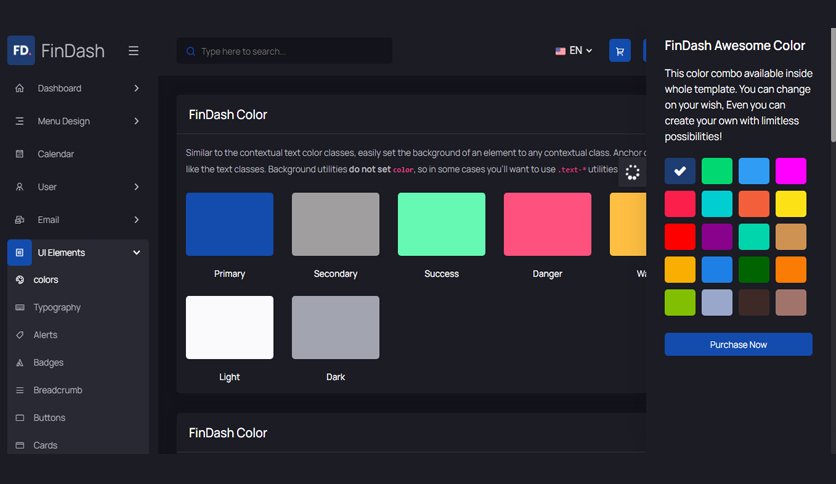Click the Calendar icon in sidebar
Viewport: 836px width, 484px height.
pyautogui.click(x=20, y=154)
